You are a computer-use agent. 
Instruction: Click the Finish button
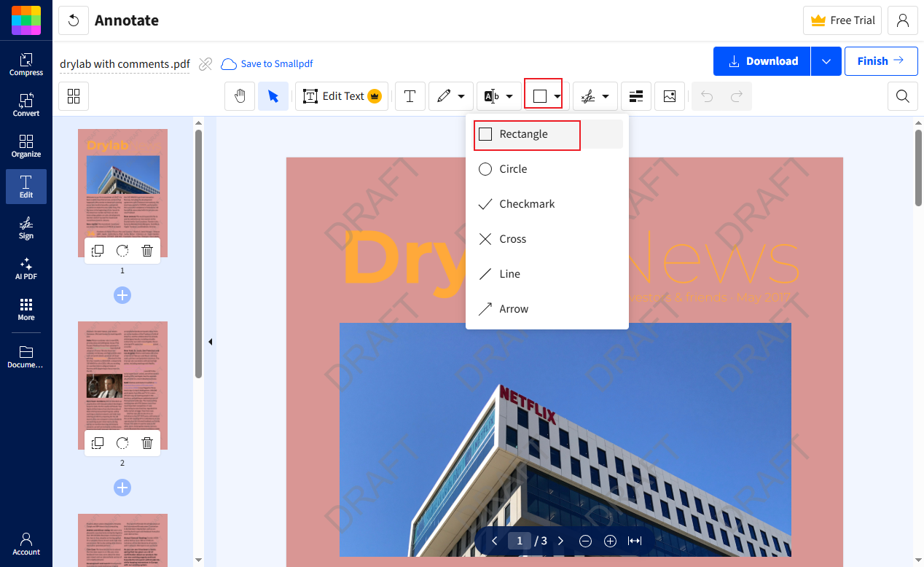[x=881, y=61]
